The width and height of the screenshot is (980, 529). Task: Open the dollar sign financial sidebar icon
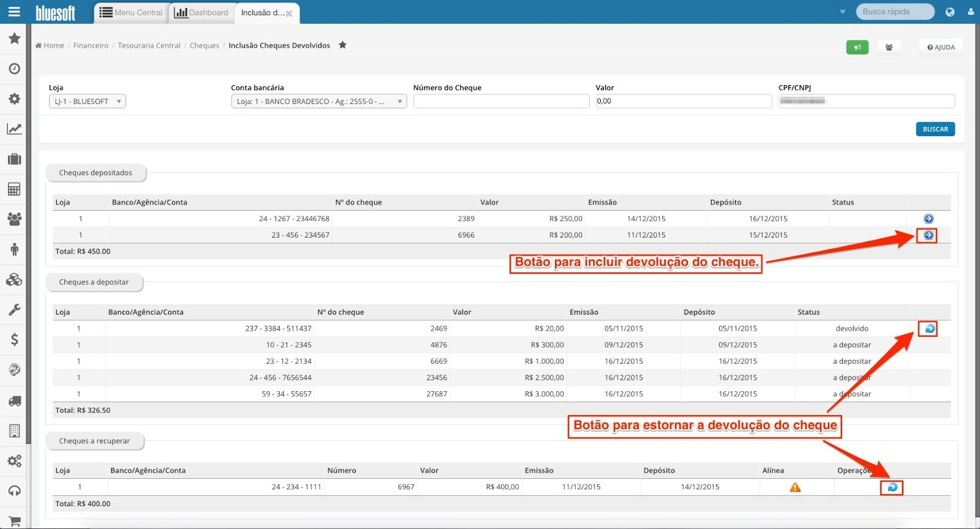(x=14, y=339)
